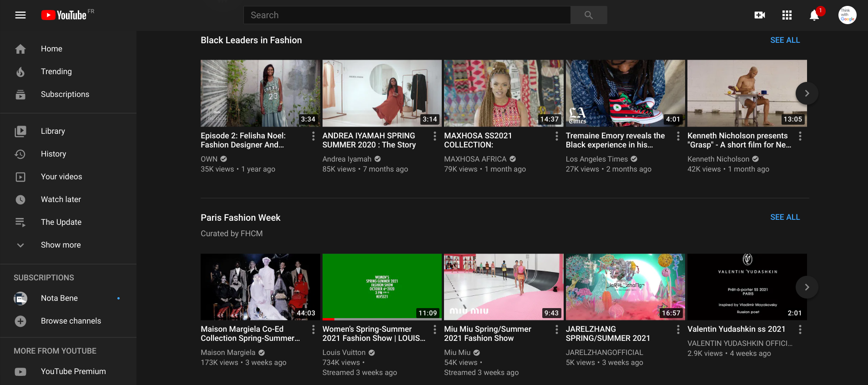Open Subscriptions in sidebar

(x=68, y=94)
